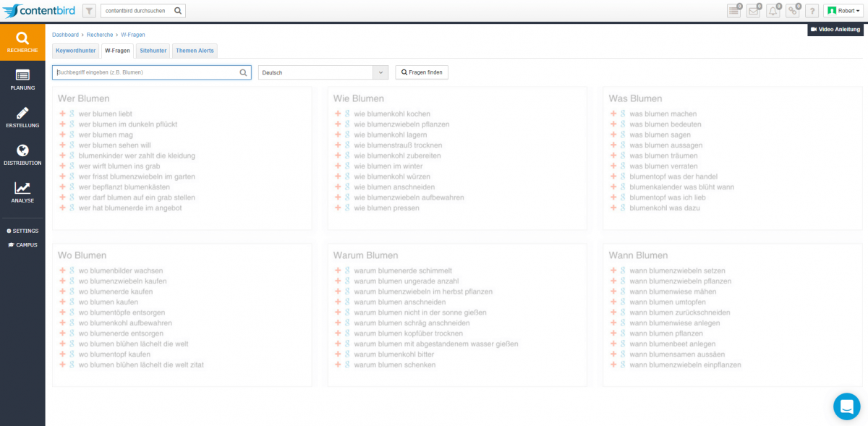Screen dimensions: 868x426
Task: Expand the Deutsch language dropdown
Action: [x=381, y=72]
